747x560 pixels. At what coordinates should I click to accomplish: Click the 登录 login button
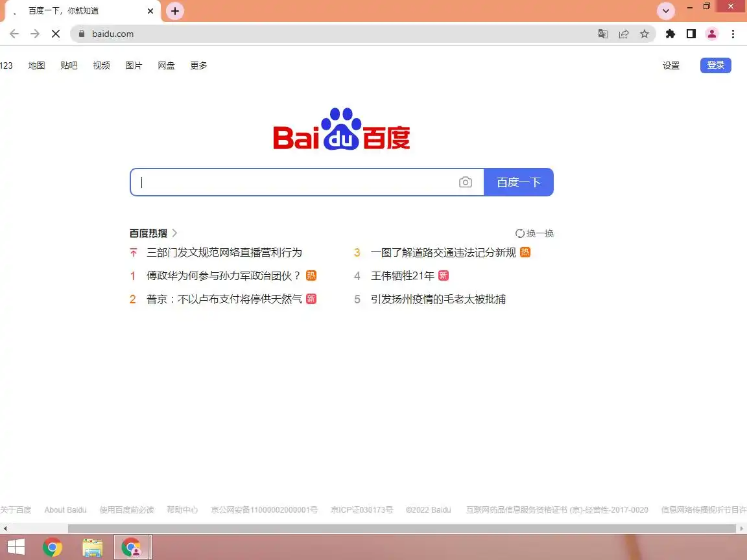pos(716,65)
